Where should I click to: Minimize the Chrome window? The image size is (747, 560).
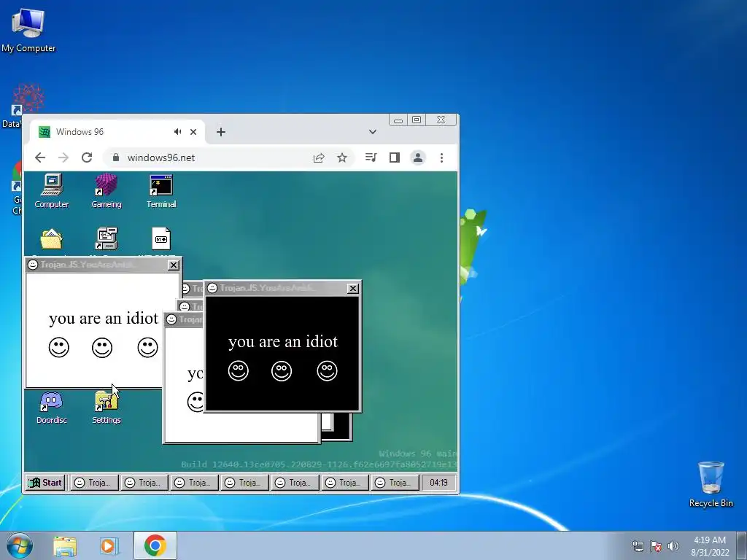tap(398, 120)
